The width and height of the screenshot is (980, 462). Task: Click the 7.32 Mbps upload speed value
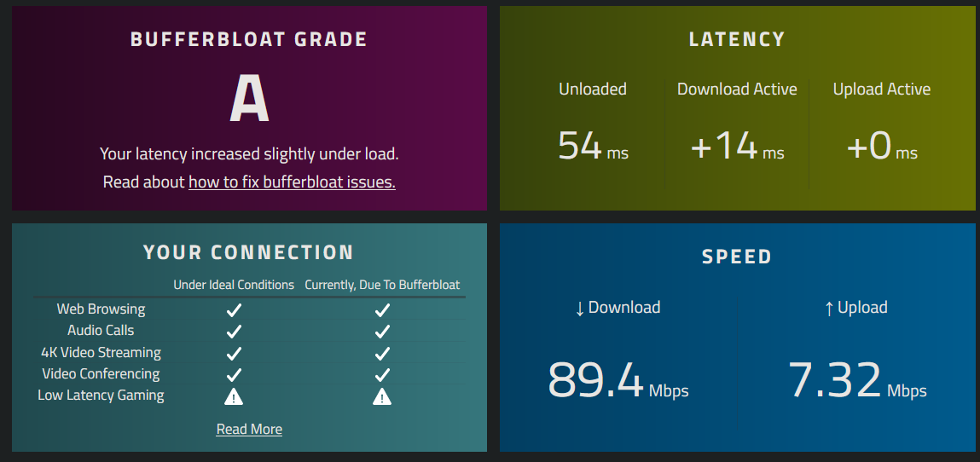[x=857, y=380]
